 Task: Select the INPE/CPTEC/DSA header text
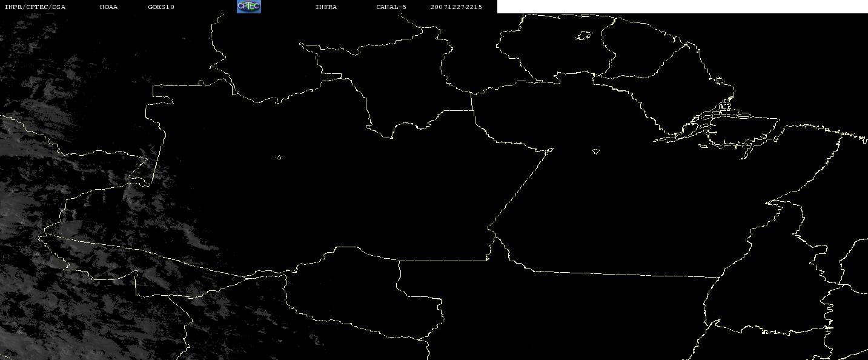pyautogui.click(x=35, y=7)
